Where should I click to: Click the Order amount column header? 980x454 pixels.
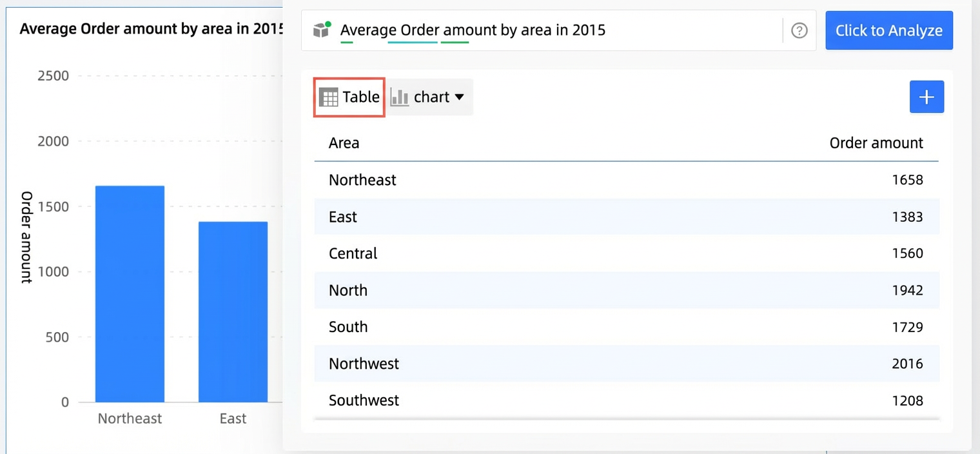coord(876,143)
